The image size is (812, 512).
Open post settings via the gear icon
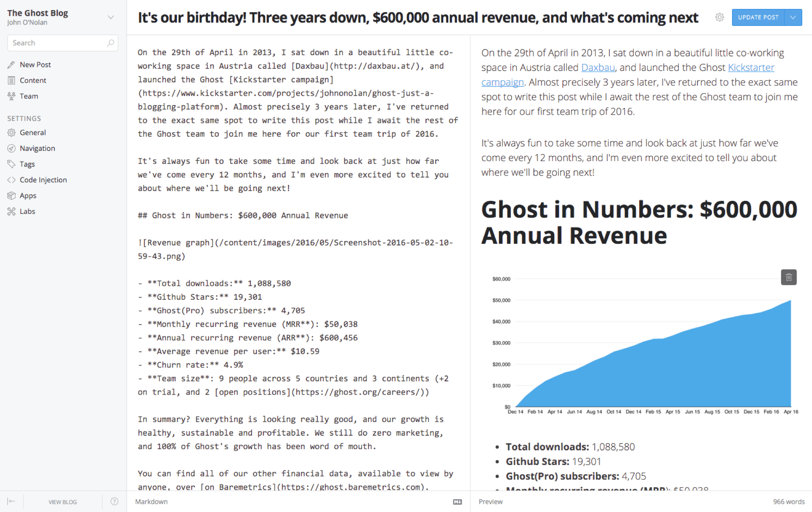click(719, 17)
